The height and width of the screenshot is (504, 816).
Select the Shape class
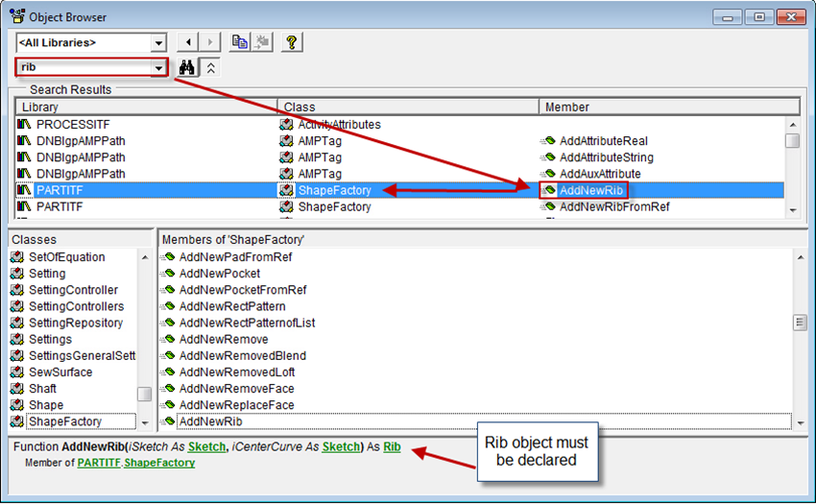click(46, 405)
